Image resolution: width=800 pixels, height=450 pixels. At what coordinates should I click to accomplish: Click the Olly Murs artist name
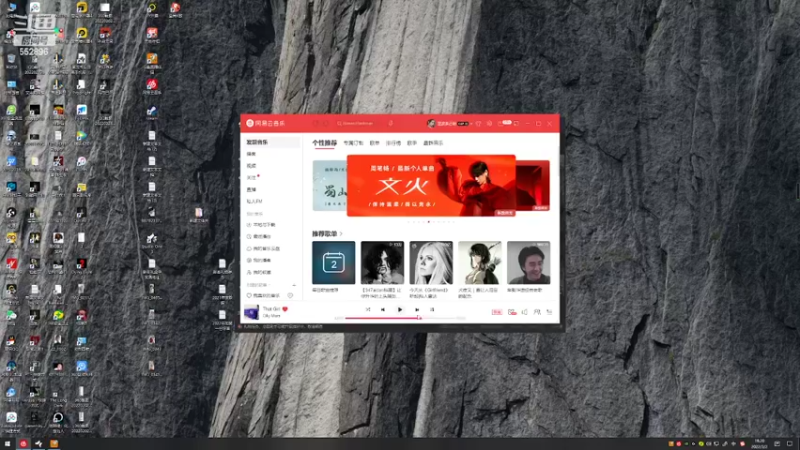pos(271,316)
